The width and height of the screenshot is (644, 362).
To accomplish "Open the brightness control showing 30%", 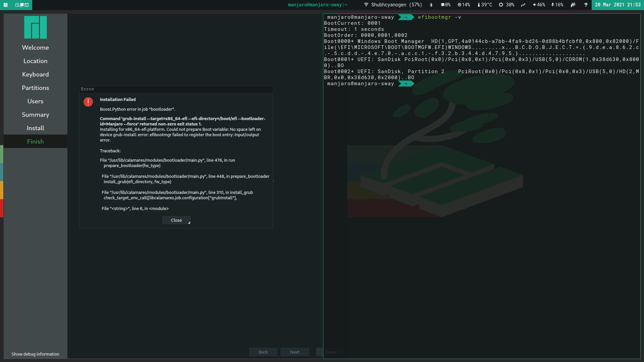I will 507,5.
